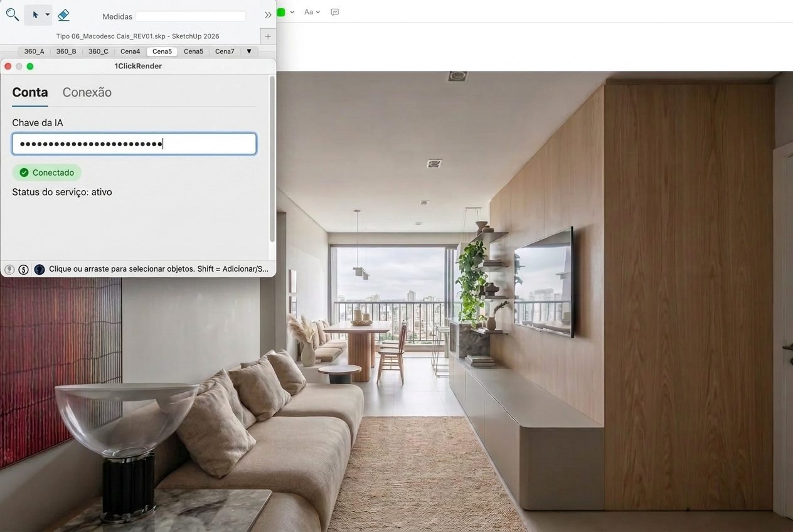Open the 360_C scene tab
Image resolution: width=793 pixels, height=532 pixels.
tap(98, 51)
